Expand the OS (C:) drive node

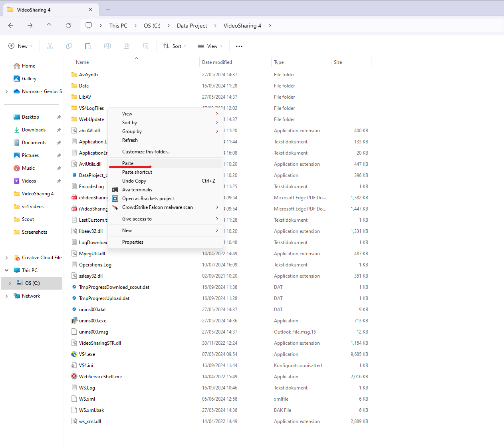[x=10, y=283]
